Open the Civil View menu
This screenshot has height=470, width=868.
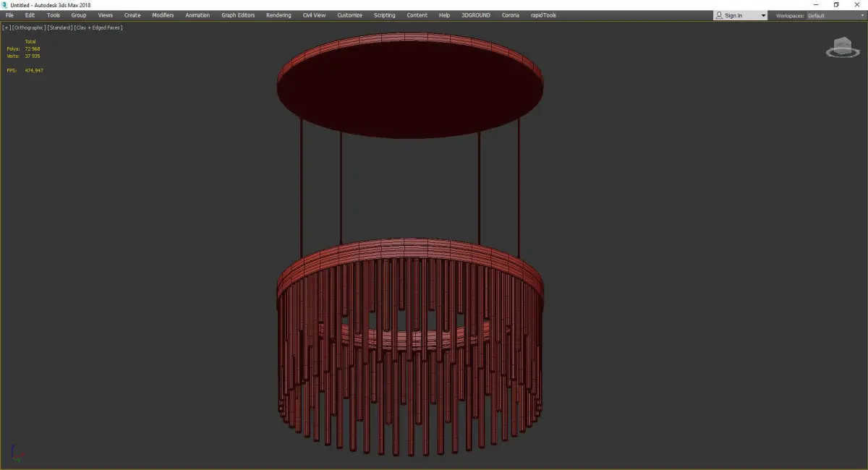(314, 15)
